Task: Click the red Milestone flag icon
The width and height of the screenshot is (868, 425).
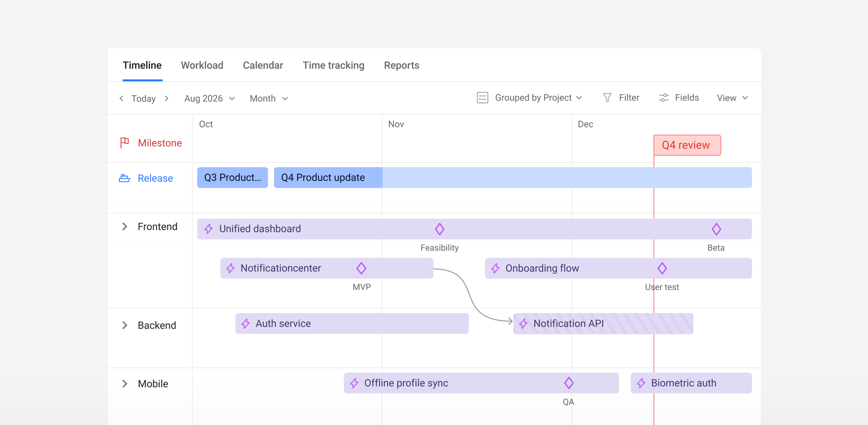Action: [x=124, y=143]
